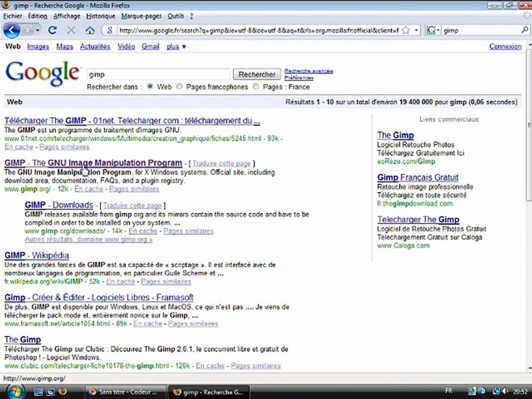Open Pages similaires for Framasoft result
Screen dimensions: 532x399
[x=193, y=323]
